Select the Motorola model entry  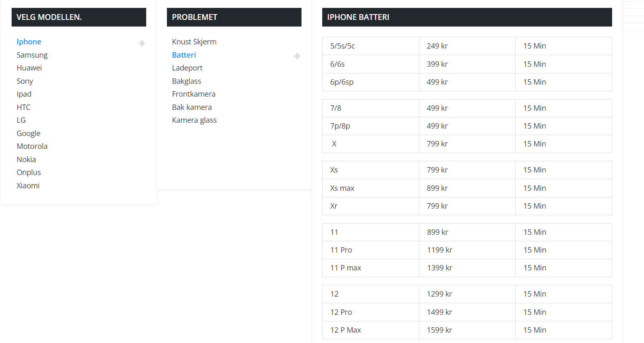[x=32, y=146]
